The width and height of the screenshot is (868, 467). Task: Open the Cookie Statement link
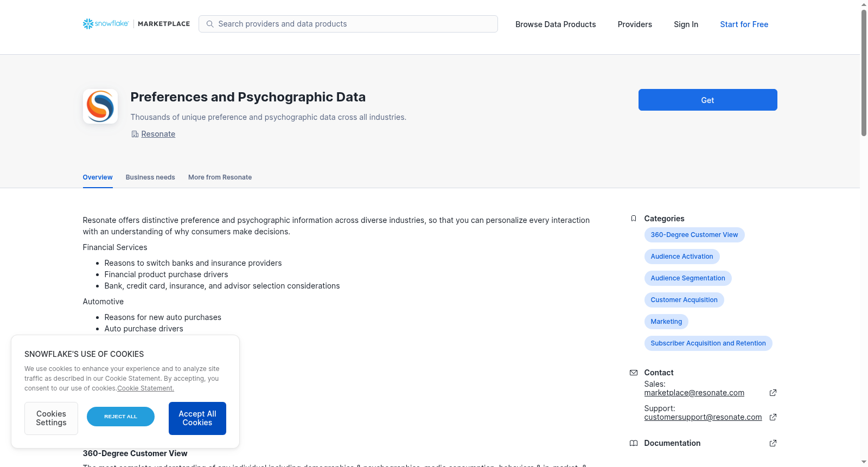pyautogui.click(x=145, y=388)
